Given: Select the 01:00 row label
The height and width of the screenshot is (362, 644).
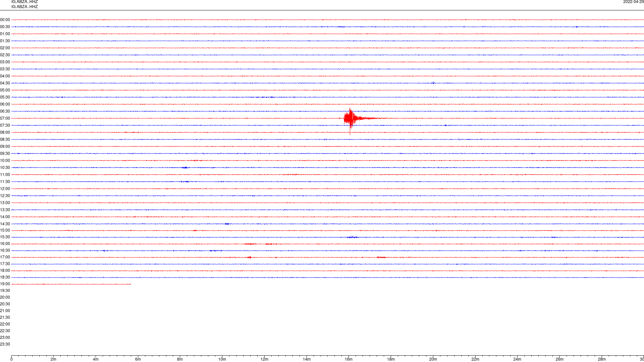Looking at the screenshot, I should (x=5, y=34).
